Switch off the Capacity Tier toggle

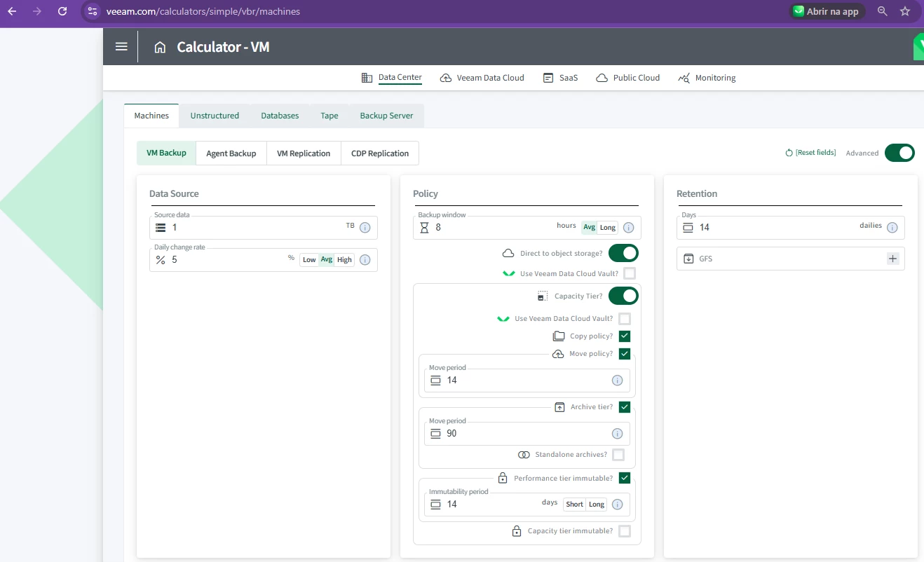pyautogui.click(x=623, y=296)
